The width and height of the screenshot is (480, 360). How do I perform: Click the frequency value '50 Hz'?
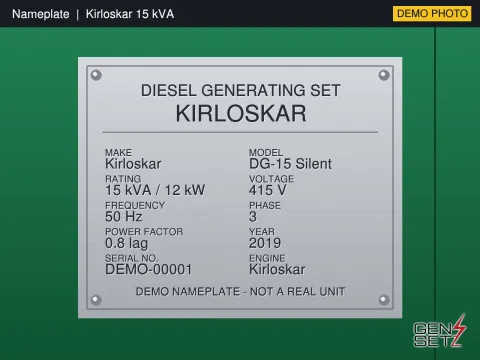pos(124,217)
